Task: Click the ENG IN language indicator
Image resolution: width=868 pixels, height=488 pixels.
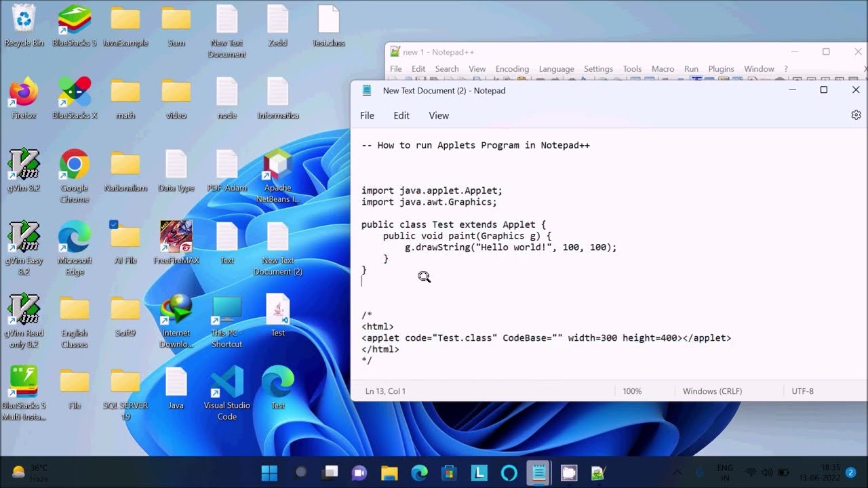Action: 725,472
